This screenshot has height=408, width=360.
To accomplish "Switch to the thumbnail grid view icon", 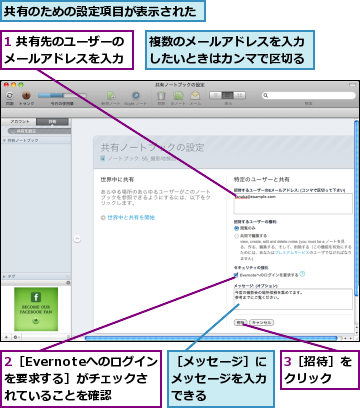I will [x=239, y=96].
